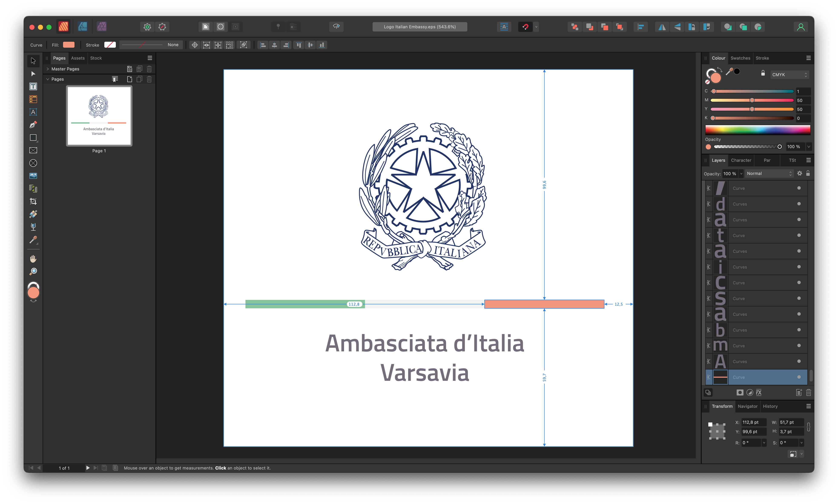Choose the Zoom magnifier tool
This screenshot has height=504, width=838.
point(33,271)
